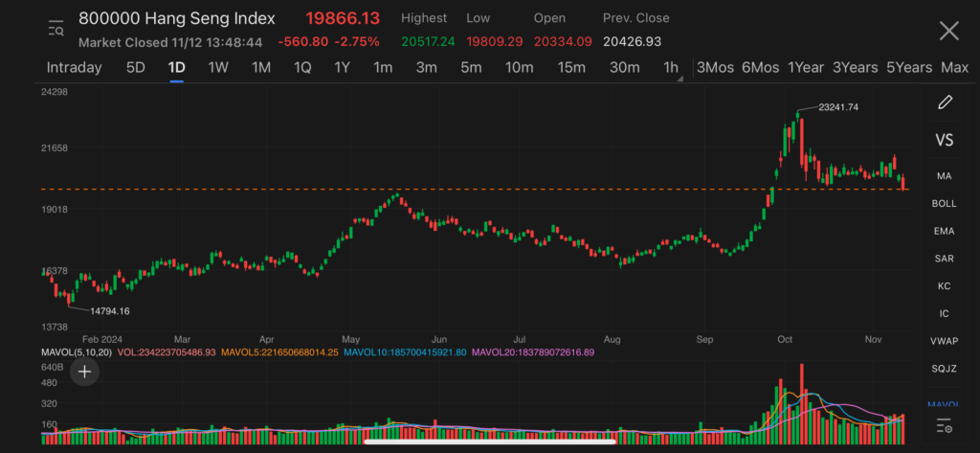Click the current price 19866.13
980x453 pixels.
tap(343, 19)
